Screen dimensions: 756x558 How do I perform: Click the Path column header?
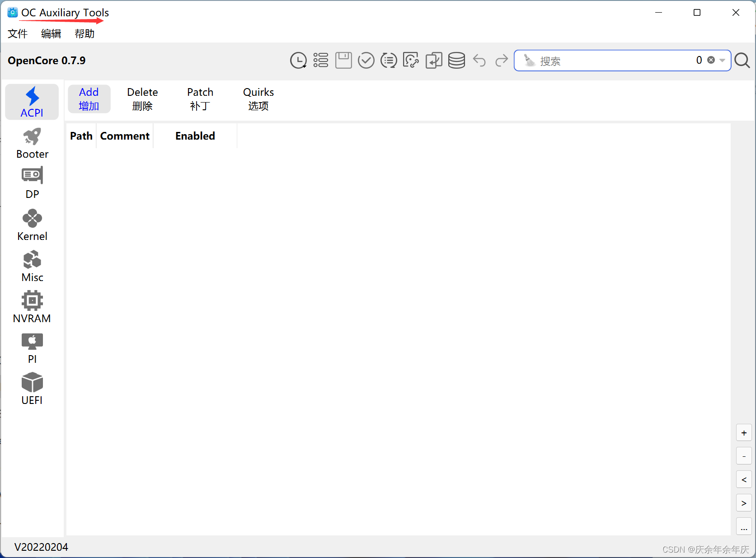(81, 136)
